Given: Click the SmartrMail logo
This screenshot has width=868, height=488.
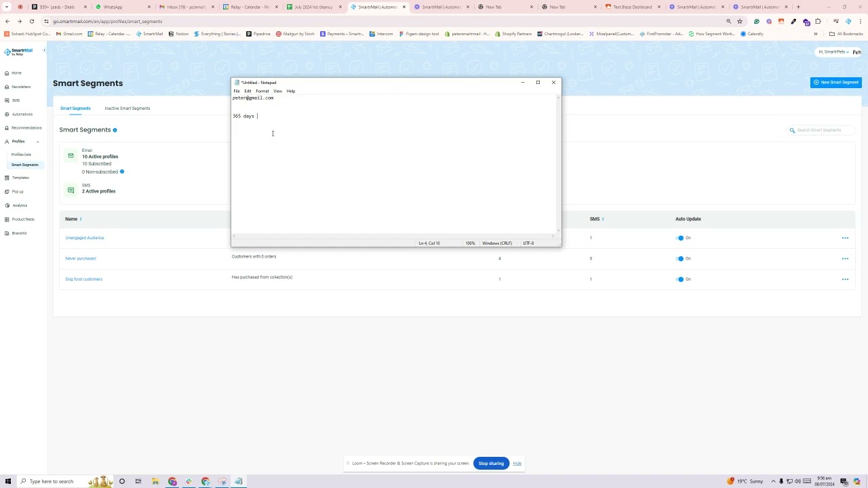Looking at the screenshot, I should click(18, 52).
